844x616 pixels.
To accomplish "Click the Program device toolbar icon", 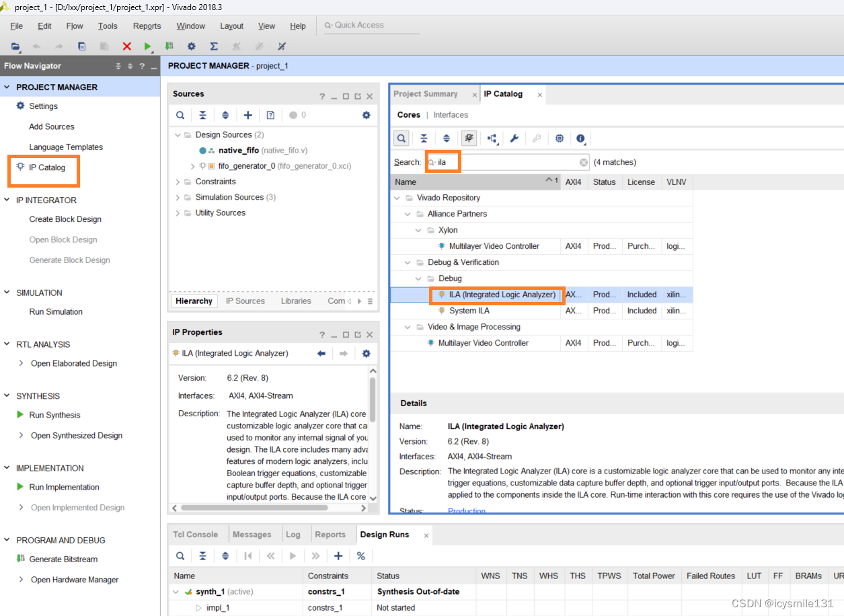I will pyautogui.click(x=169, y=46).
